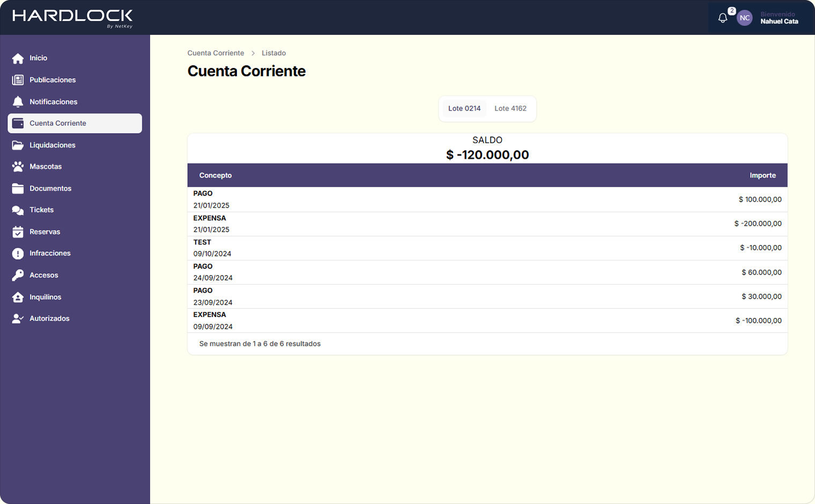Click the house icon for Inicio
Screen dimensions: 815x504
coord(18,58)
